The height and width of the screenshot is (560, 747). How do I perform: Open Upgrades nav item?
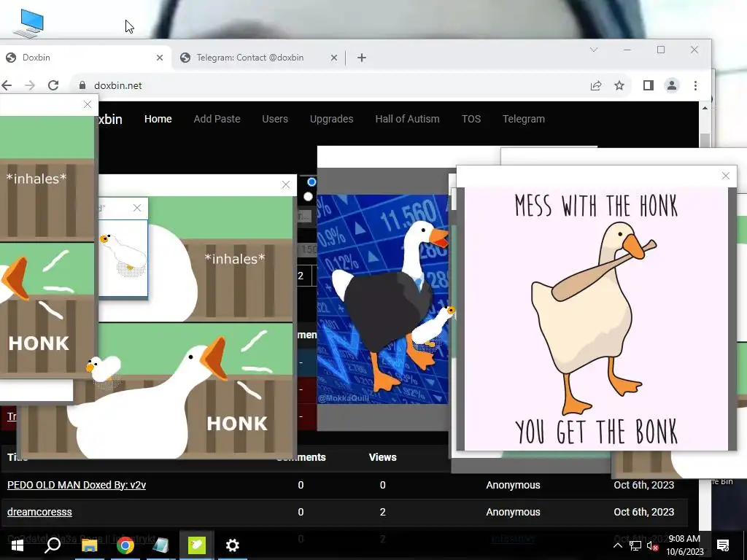coord(332,119)
